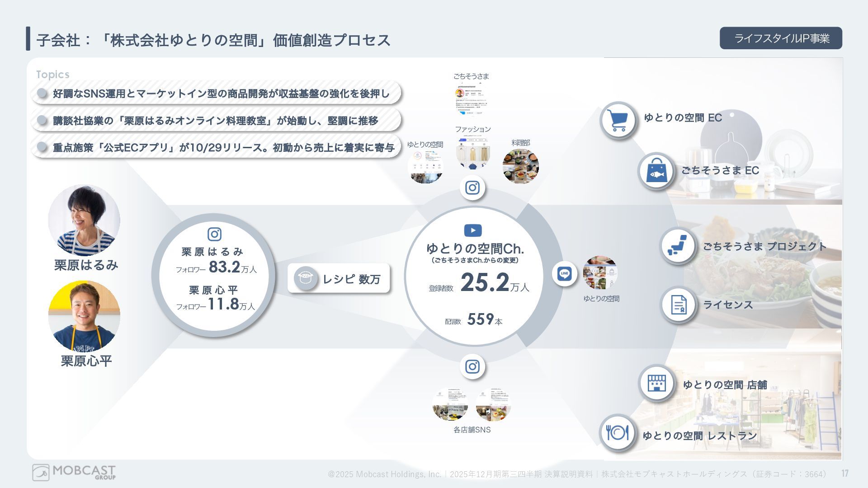Click the ごちそうさま プロジェクト icon
The image size is (868, 488).
pos(677,245)
